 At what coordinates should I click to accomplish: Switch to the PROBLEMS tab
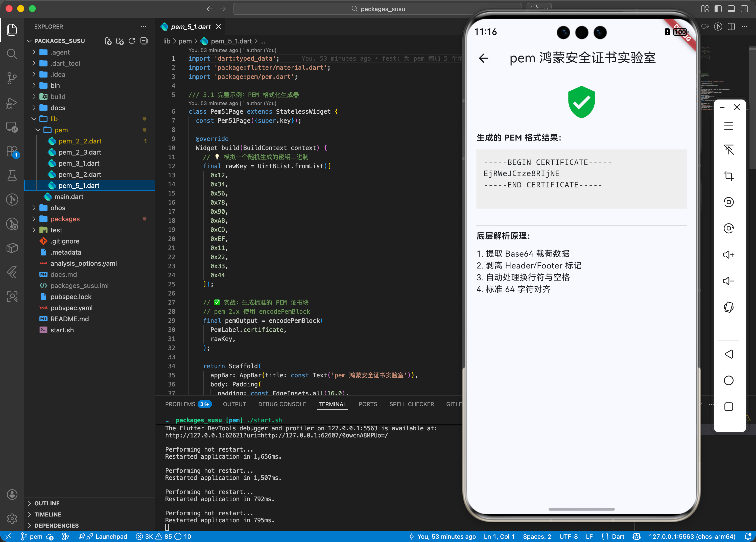[x=180, y=404]
